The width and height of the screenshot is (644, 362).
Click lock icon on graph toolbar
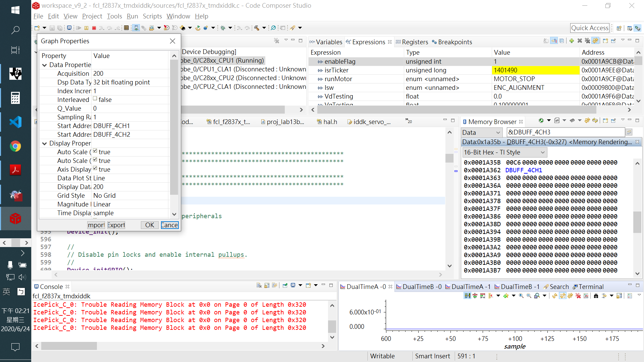pos(619,296)
